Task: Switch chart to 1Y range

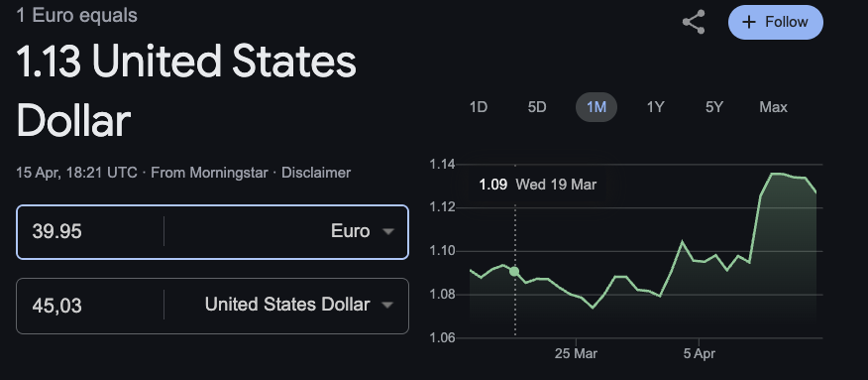Action: click(655, 107)
